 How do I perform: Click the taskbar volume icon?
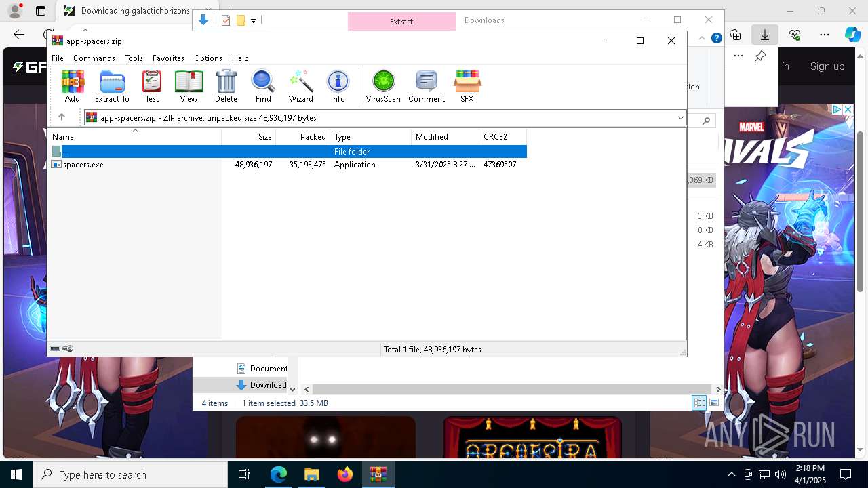pyautogui.click(x=781, y=474)
